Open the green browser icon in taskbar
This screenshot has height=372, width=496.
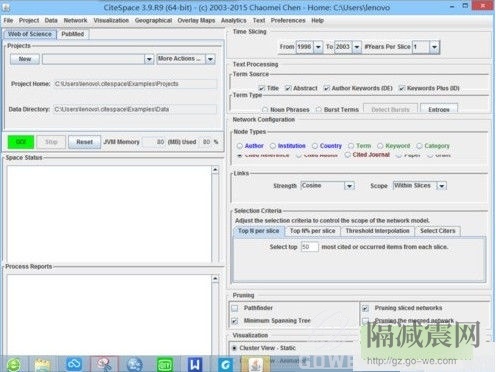pyautogui.click(x=13, y=365)
